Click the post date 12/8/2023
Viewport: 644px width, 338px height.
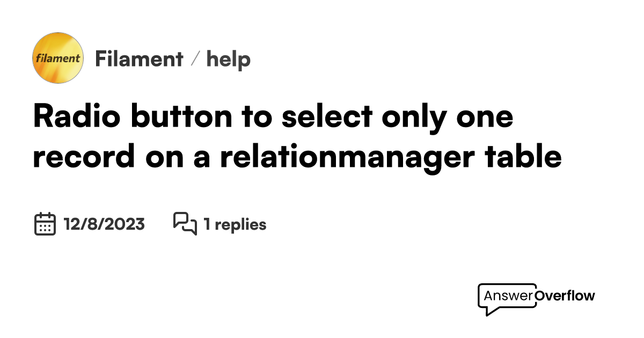tap(104, 224)
